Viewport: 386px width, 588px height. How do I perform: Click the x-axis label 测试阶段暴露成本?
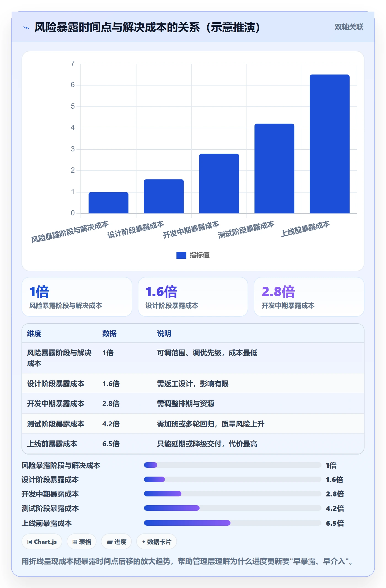[246, 229]
